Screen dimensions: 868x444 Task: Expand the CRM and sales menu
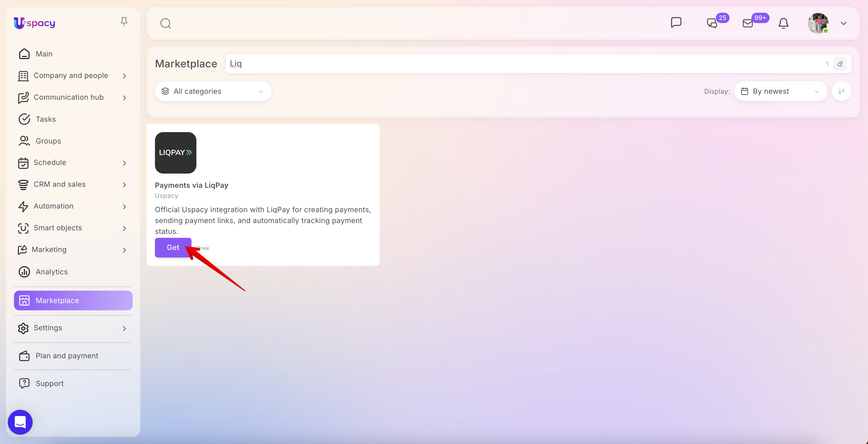click(73, 184)
